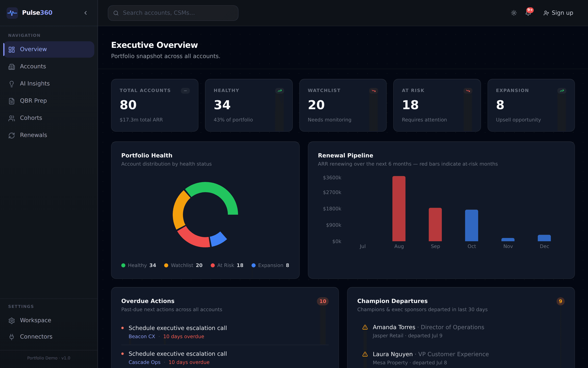Open the Cascade Ops account link
Viewport: 588px width, 368px height.
pyautogui.click(x=145, y=362)
